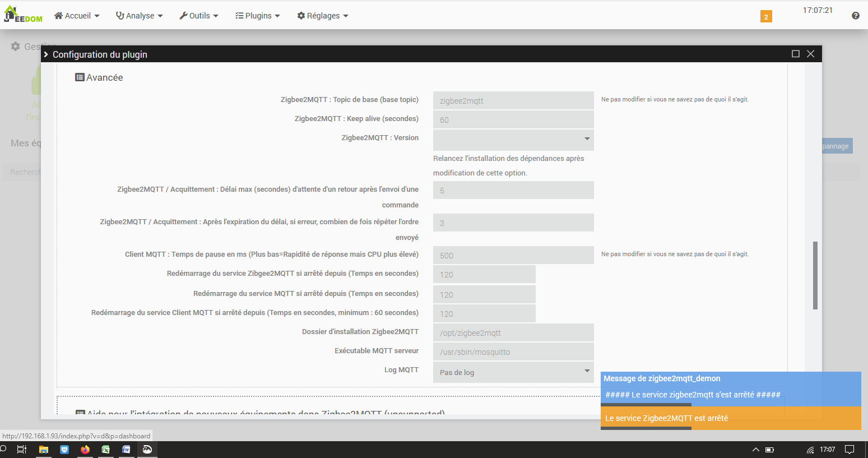Click the MQTT service restart delay field
The height and width of the screenshot is (458, 868).
[x=484, y=294]
